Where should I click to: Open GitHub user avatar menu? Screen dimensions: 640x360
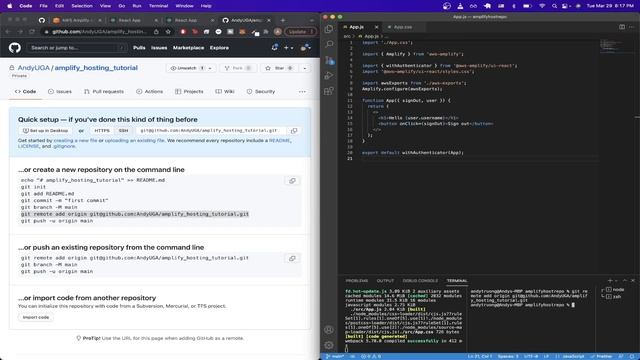(305, 48)
